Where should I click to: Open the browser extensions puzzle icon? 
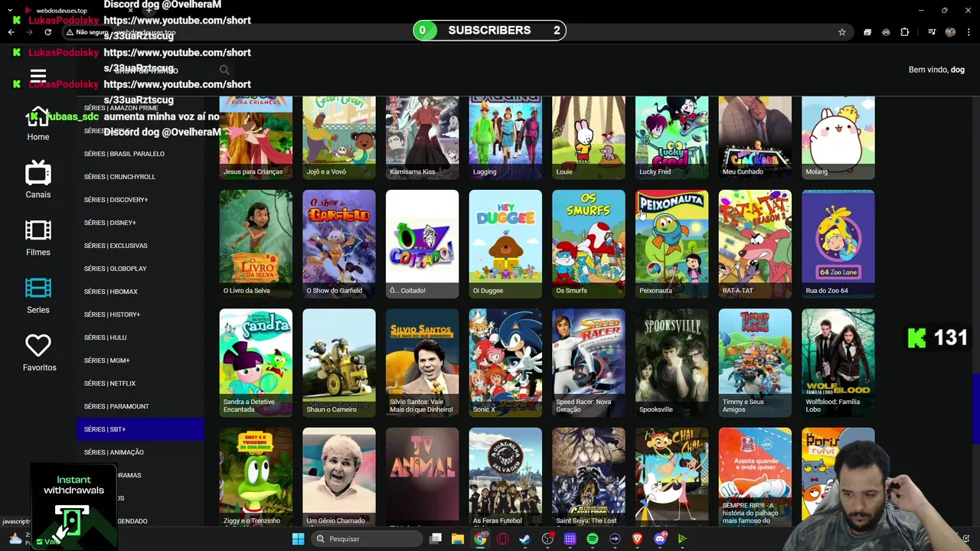[x=905, y=32]
